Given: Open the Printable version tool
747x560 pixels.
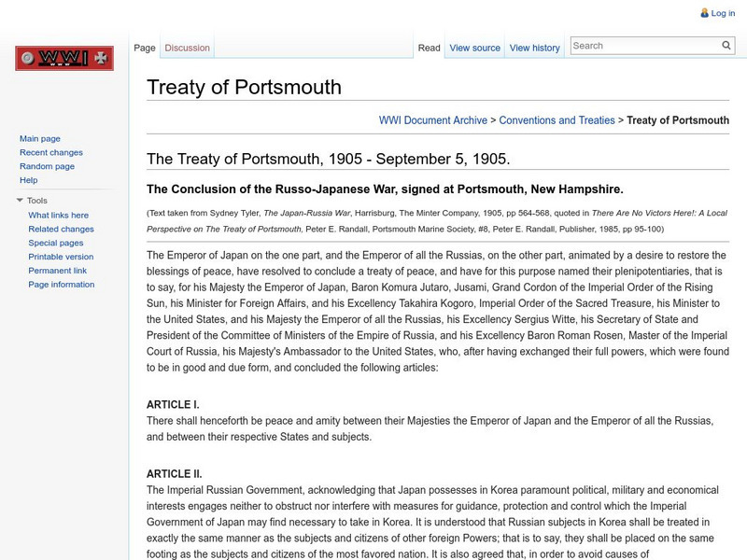Looking at the screenshot, I should tap(59, 257).
